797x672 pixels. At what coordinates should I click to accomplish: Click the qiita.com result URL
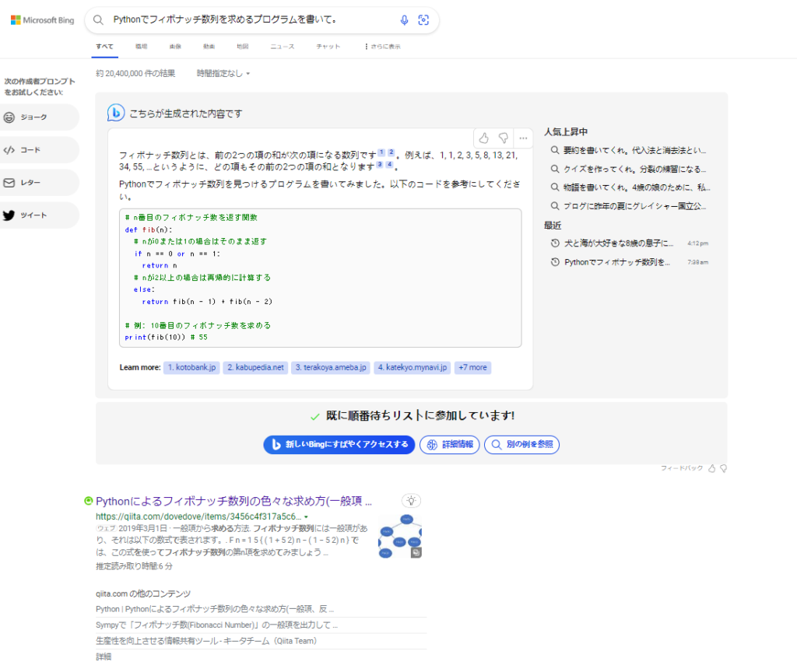198,516
